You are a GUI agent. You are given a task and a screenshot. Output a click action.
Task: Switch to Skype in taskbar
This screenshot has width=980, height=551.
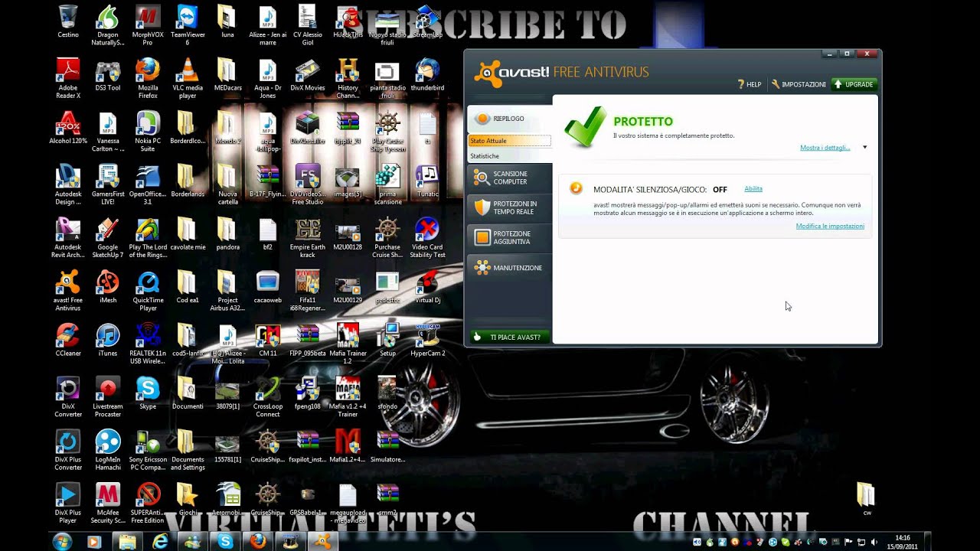click(x=225, y=542)
